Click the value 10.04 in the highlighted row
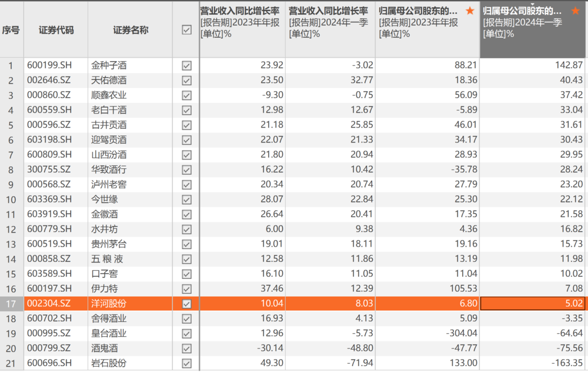This screenshot has width=588, height=372. coord(272,303)
